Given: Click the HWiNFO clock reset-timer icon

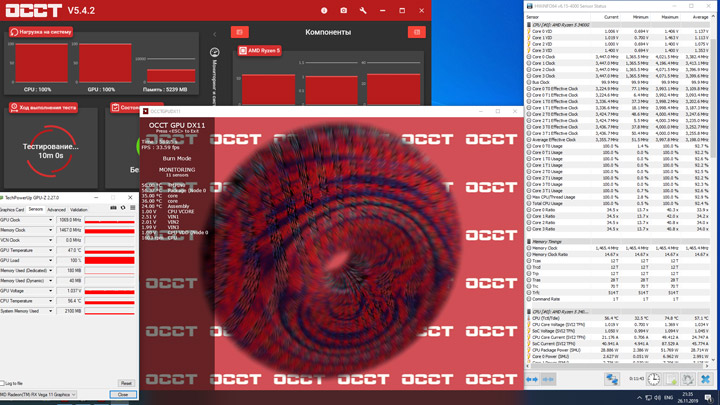Looking at the screenshot, I should (653, 379).
